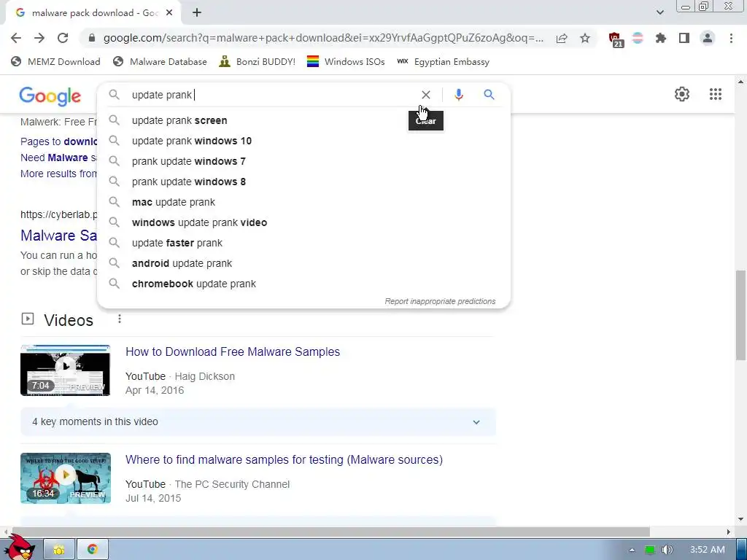The width and height of the screenshot is (747, 560).
Task: Choose suggestion android update prank
Action: (x=303, y=263)
